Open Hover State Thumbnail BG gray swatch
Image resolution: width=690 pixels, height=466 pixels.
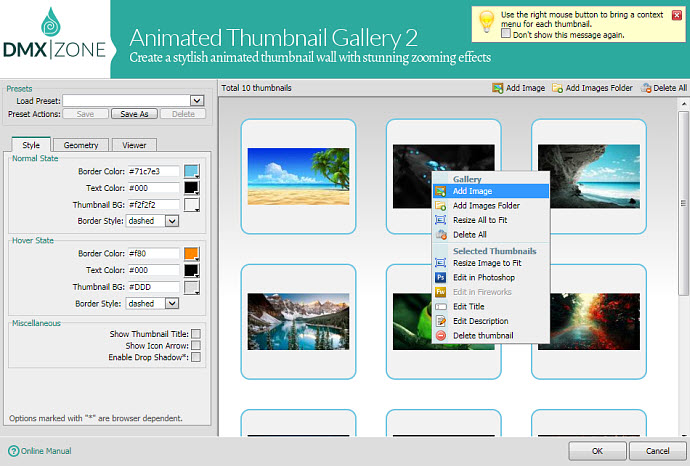click(x=191, y=287)
